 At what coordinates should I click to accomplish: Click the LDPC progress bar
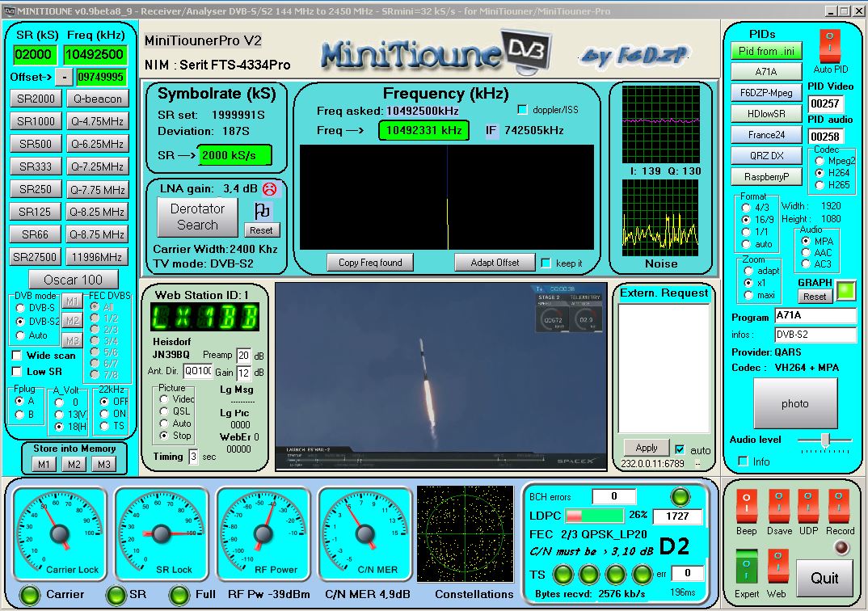coord(595,516)
